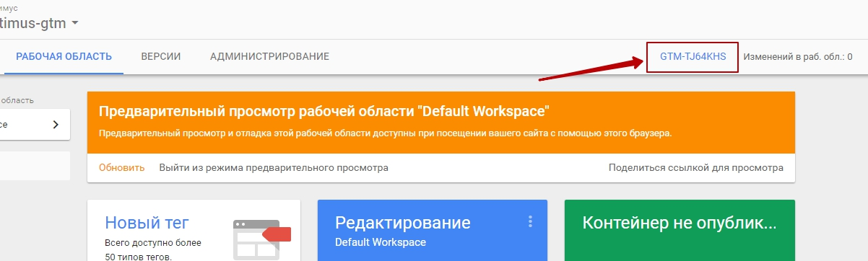Open the three-dot menu on Редактирование card
Viewport: 868px width, 261px height.
530,221
